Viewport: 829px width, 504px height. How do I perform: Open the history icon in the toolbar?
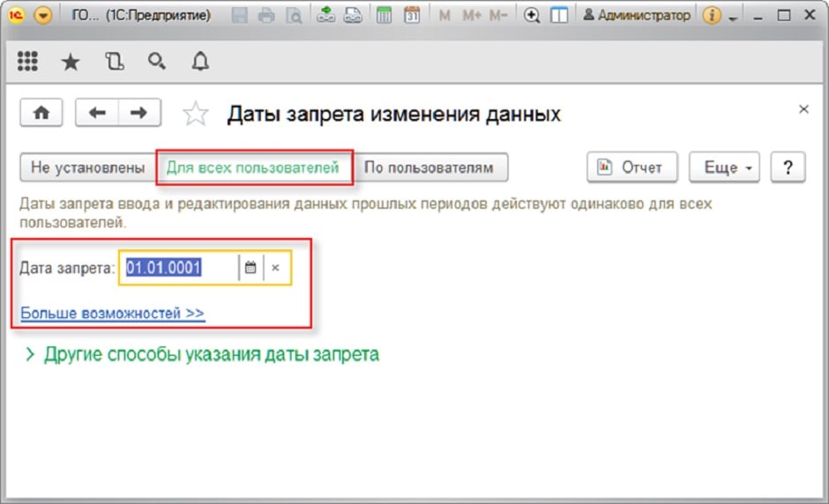tap(114, 61)
